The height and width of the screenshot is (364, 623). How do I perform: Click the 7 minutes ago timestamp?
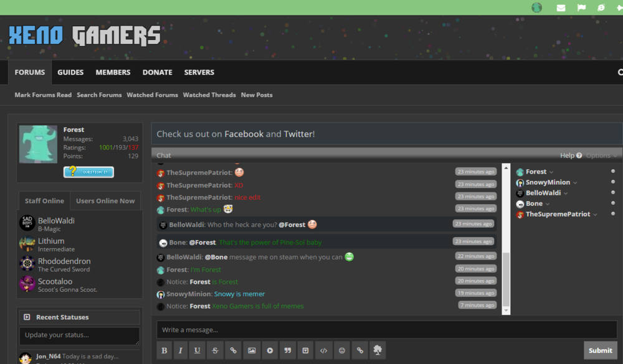pyautogui.click(x=477, y=305)
